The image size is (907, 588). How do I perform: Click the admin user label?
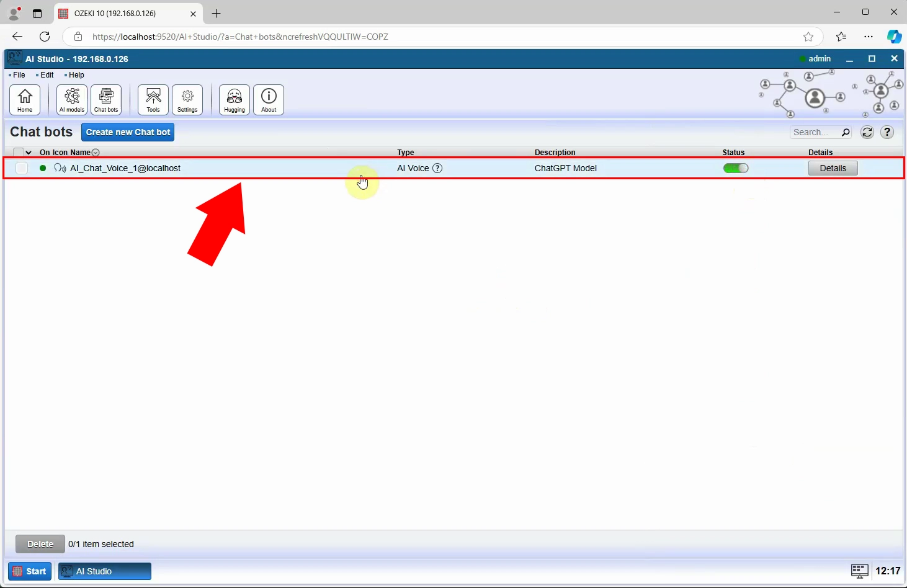point(820,58)
